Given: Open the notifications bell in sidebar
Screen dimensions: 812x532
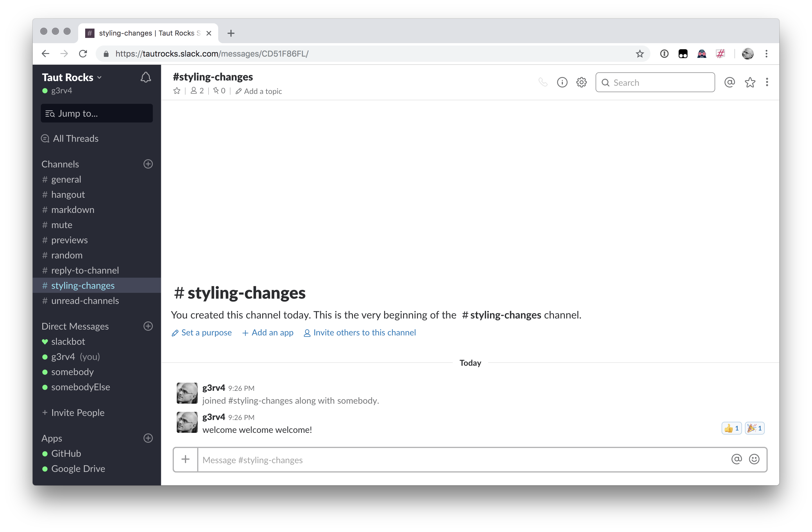Looking at the screenshot, I should click(x=146, y=78).
